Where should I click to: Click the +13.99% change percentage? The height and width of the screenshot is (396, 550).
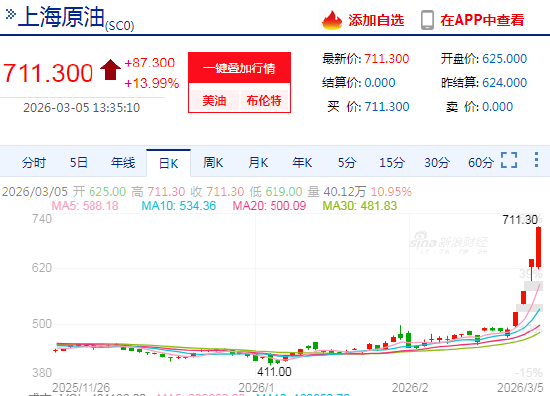click(152, 83)
